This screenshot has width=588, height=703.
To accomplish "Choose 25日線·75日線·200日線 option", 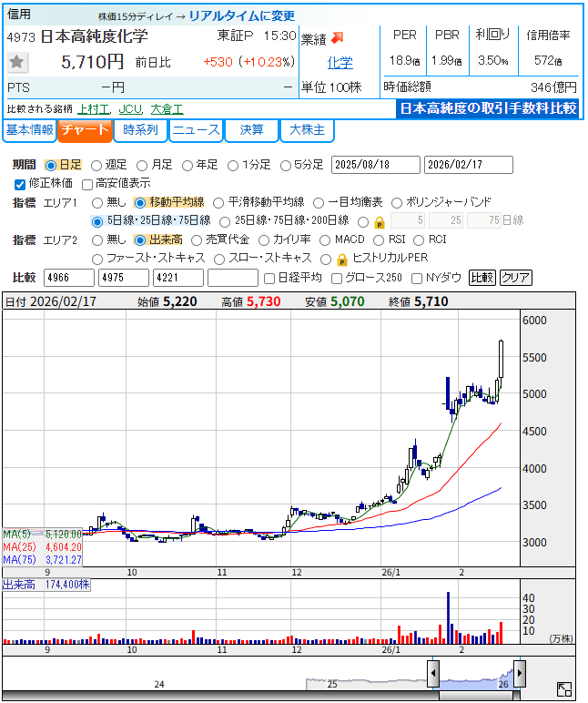I will (225, 221).
